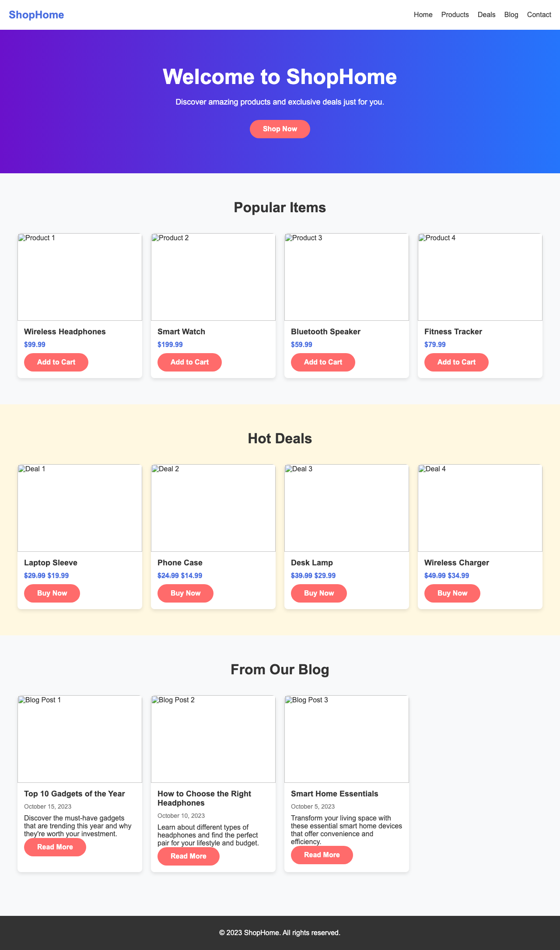Read more about Smart Home Essentials
The height and width of the screenshot is (950, 560).
click(322, 855)
